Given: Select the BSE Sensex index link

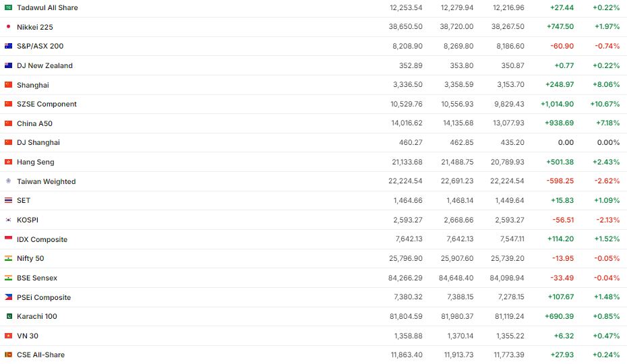Looking at the screenshot, I should [x=37, y=278].
